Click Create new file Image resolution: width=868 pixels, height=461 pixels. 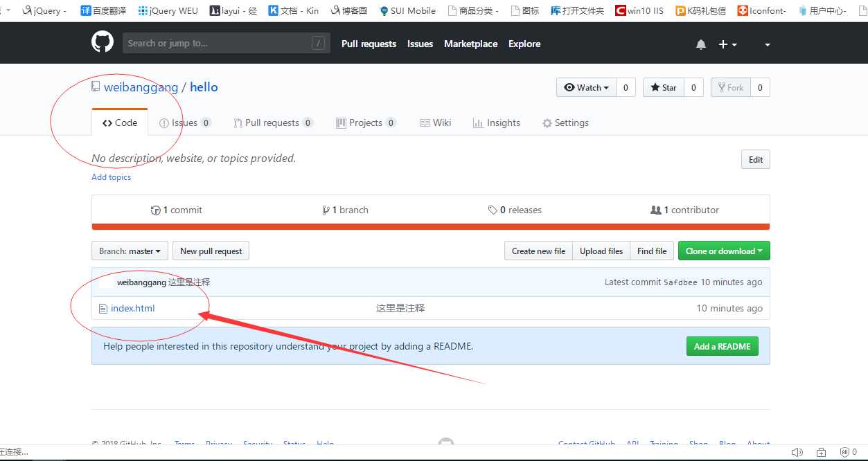(x=538, y=251)
